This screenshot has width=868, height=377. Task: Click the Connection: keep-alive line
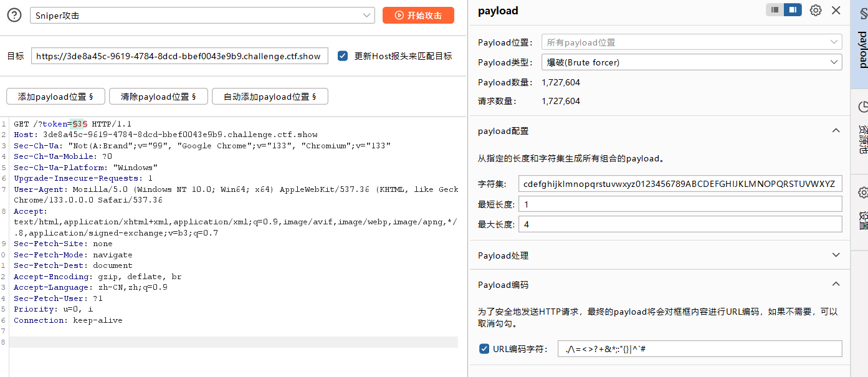pyautogui.click(x=68, y=320)
